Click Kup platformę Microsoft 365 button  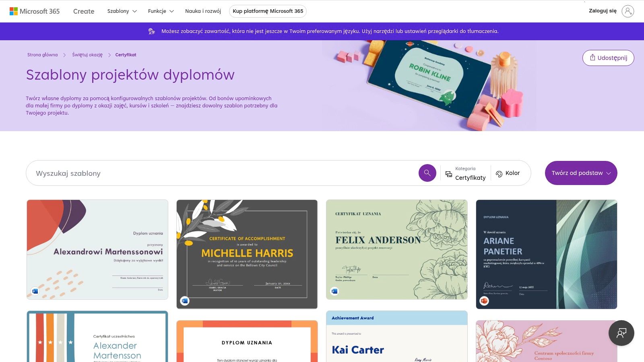268,11
